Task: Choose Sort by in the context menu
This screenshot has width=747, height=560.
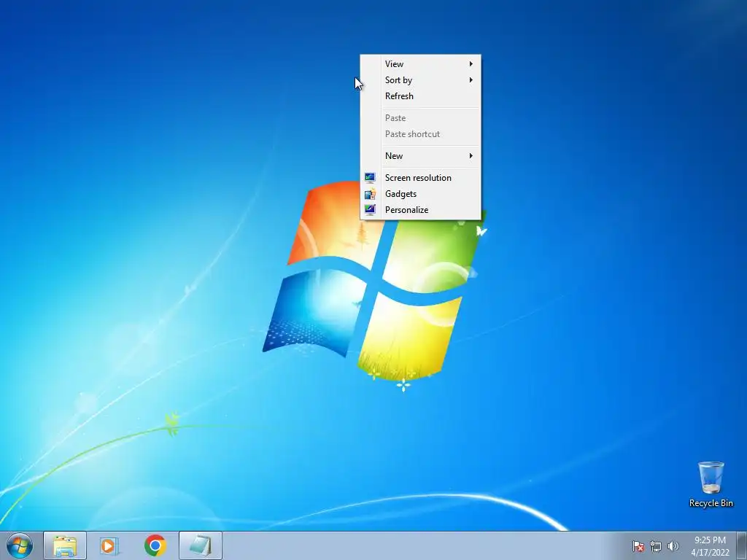Action: tap(420, 80)
